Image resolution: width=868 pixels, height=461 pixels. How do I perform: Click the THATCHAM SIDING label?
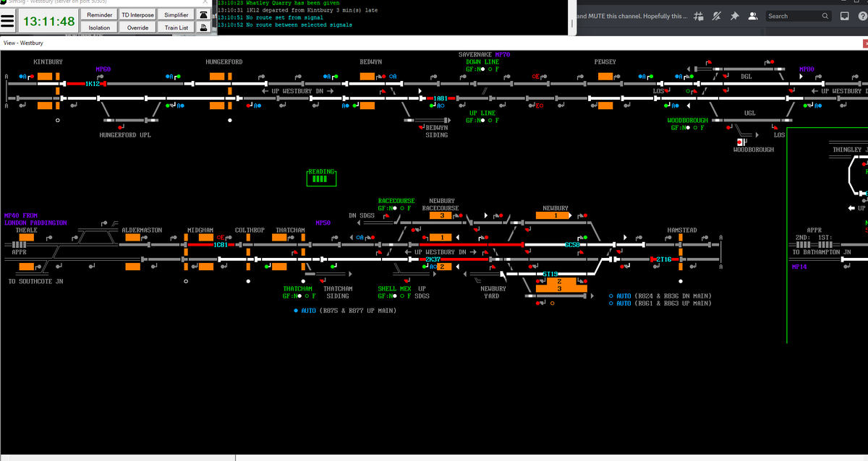tap(337, 292)
